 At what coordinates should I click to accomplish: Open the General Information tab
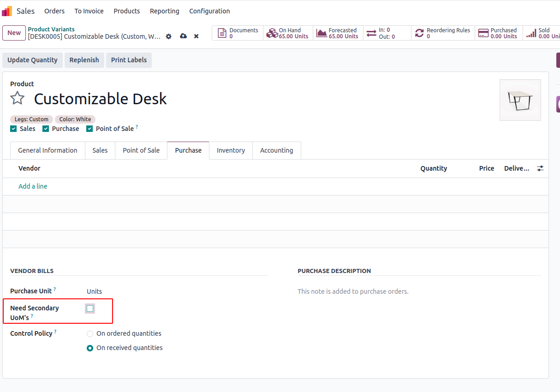[x=48, y=150]
